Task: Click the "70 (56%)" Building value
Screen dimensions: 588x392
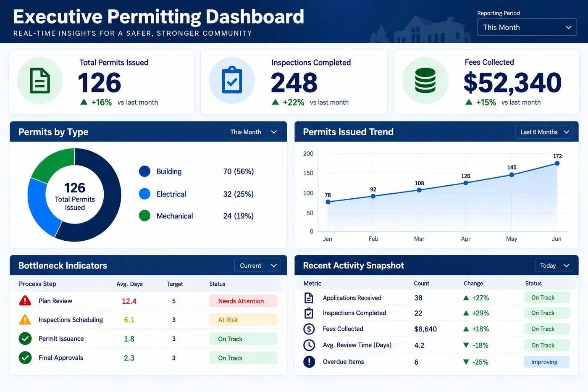Action: [239, 171]
